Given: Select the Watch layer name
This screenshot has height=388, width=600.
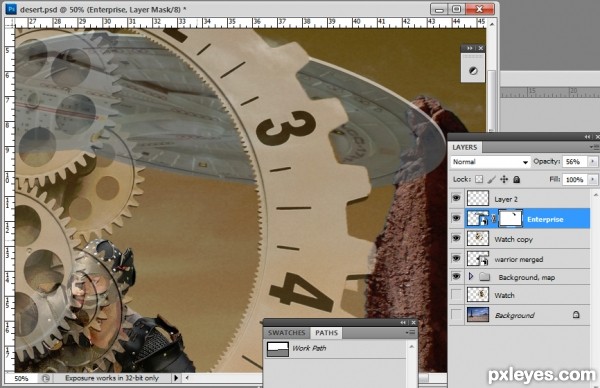Looking at the screenshot, I should [504, 295].
